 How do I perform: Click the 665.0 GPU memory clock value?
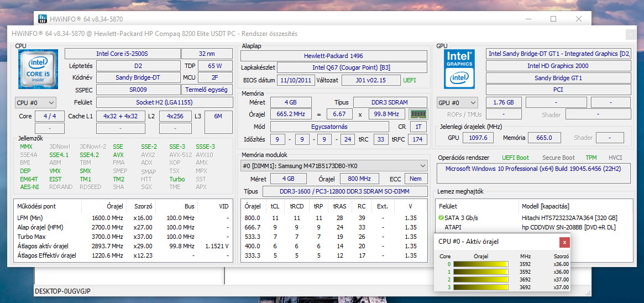pyautogui.click(x=544, y=138)
